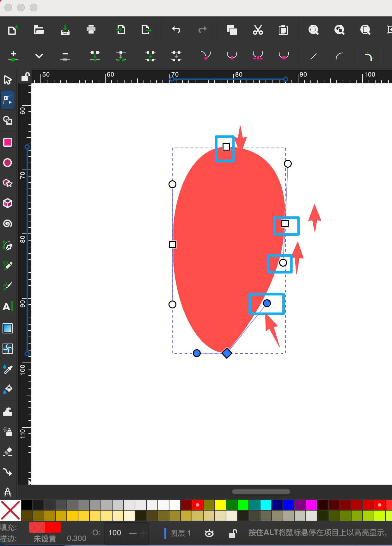Toggle the lock on current layer
This screenshot has height=546, width=392.
click(233, 533)
